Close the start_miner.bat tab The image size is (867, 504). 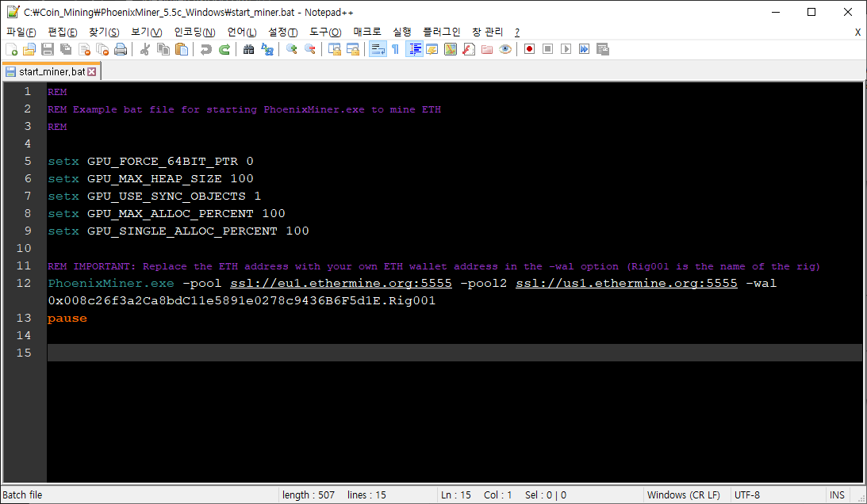click(92, 72)
